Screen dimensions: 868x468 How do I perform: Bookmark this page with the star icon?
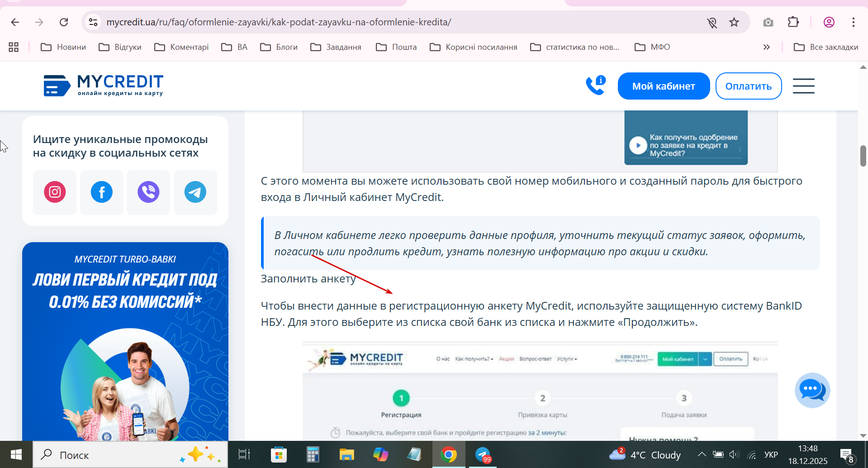(734, 22)
